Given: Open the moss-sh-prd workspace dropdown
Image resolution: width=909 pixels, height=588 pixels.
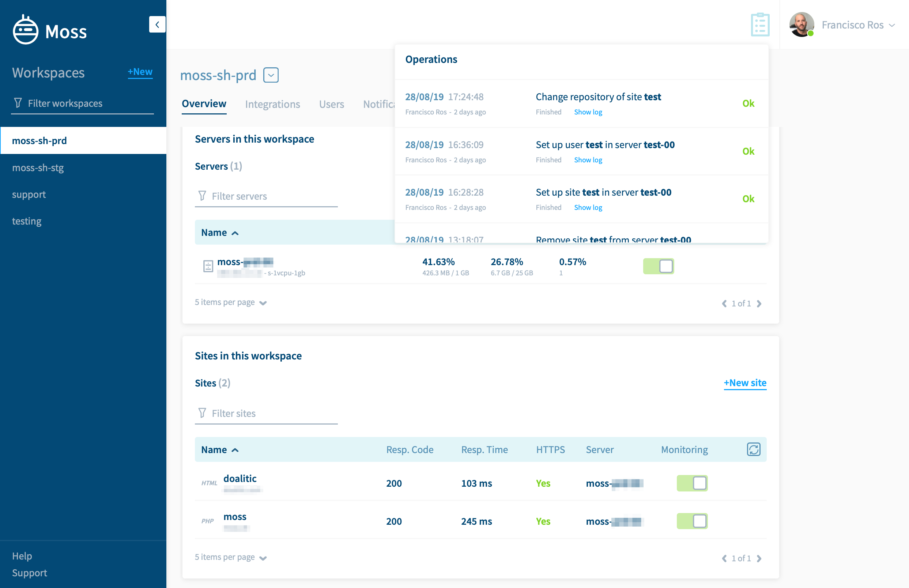Looking at the screenshot, I should [x=271, y=75].
